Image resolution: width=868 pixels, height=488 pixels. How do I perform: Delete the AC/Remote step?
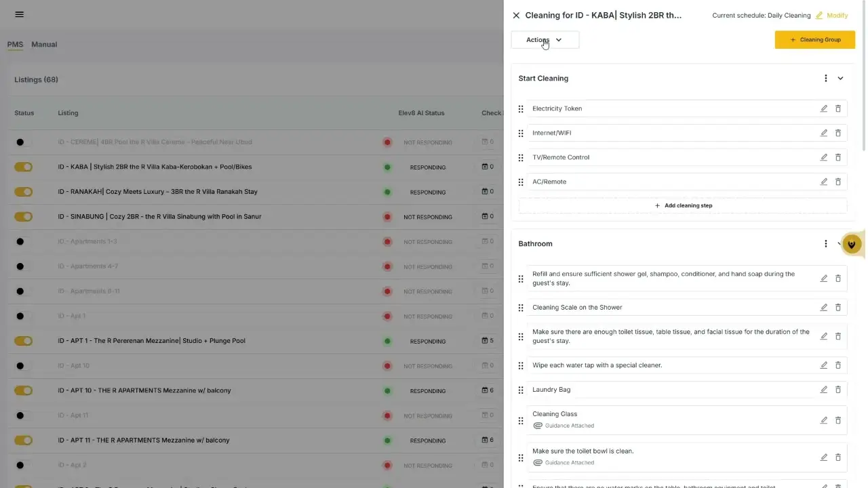point(838,182)
